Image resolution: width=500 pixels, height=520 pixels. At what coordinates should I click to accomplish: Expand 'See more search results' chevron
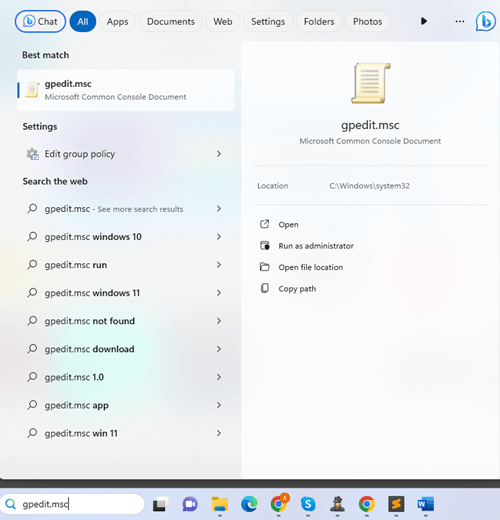click(x=219, y=208)
